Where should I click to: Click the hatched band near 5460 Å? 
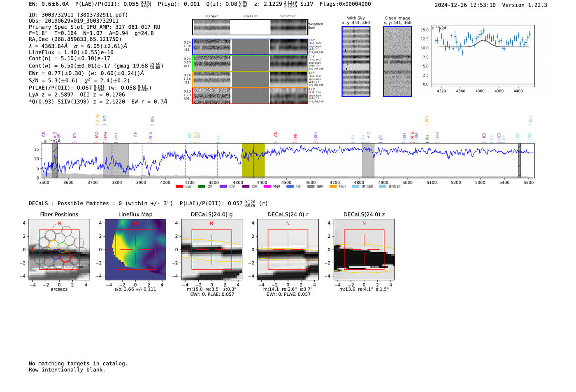(x=519, y=160)
